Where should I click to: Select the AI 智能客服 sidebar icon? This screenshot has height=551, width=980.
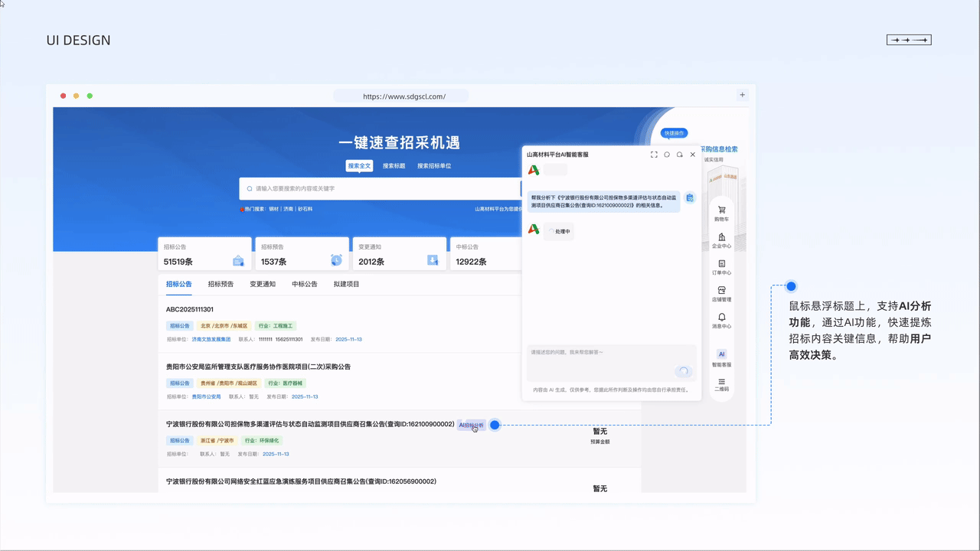click(720, 358)
